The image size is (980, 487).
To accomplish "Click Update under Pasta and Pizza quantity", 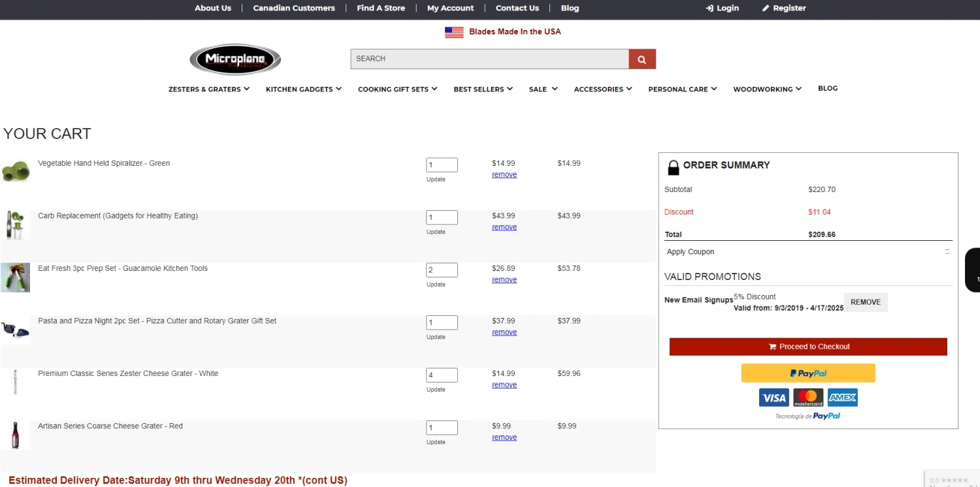I will point(436,337).
